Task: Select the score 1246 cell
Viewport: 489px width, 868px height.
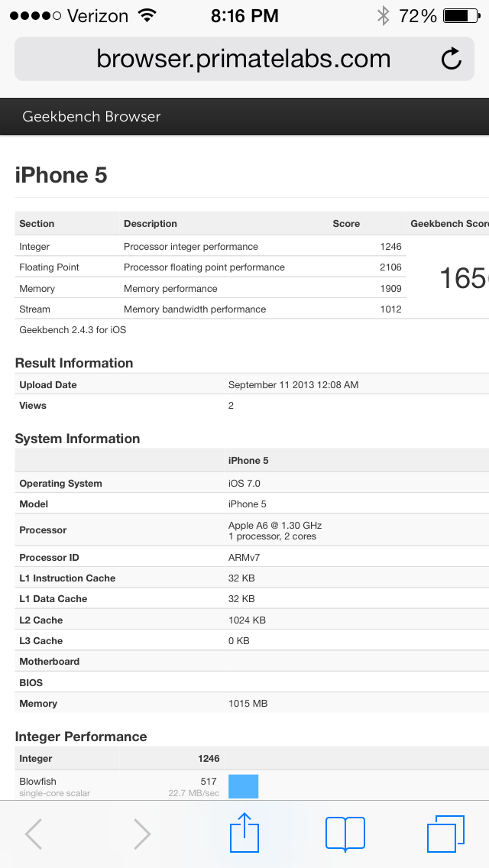Action: (x=391, y=246)
